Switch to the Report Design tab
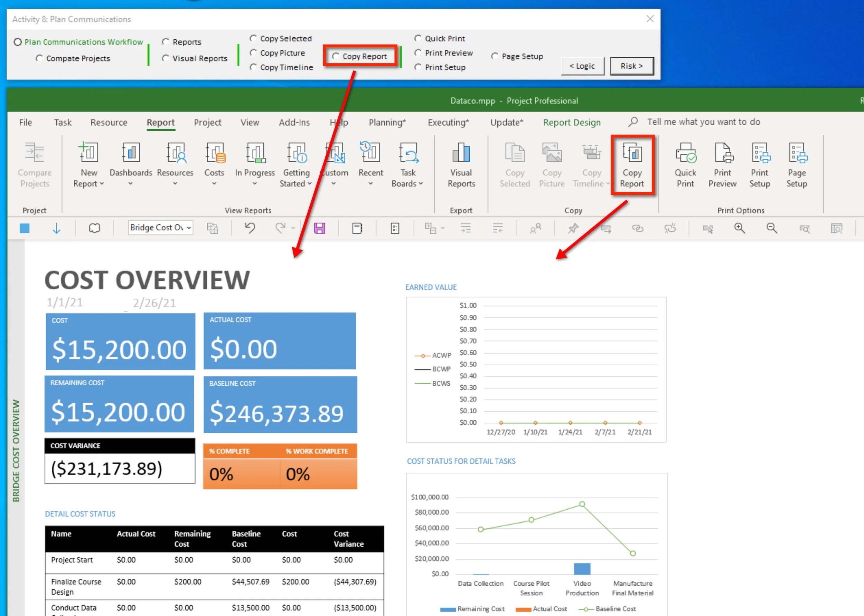The height and width of the screenshot is (616, 864). (572, 122)
